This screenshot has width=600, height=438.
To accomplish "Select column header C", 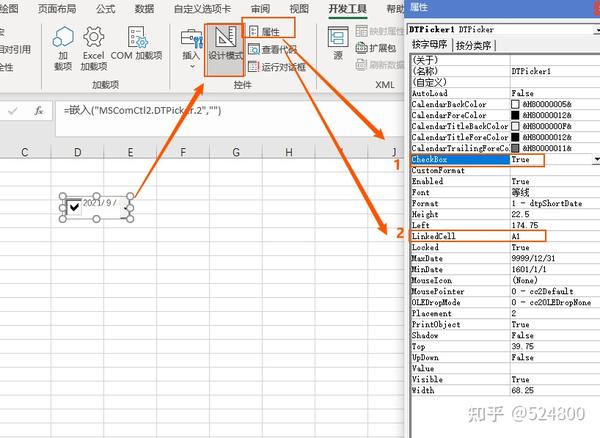I will (25, 152).
